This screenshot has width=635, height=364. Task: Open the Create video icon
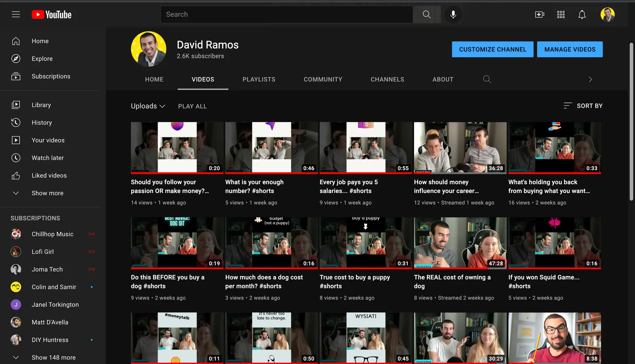pos(540,15)
